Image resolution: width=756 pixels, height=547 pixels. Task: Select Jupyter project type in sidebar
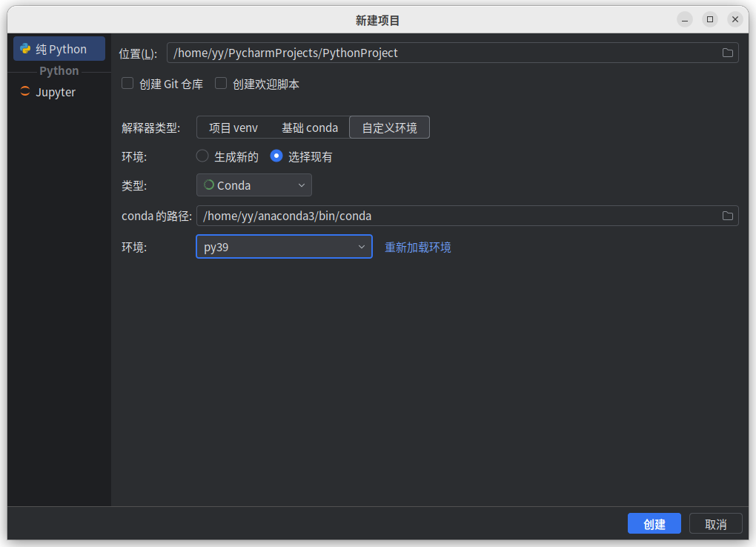click(x=59, y=92)
